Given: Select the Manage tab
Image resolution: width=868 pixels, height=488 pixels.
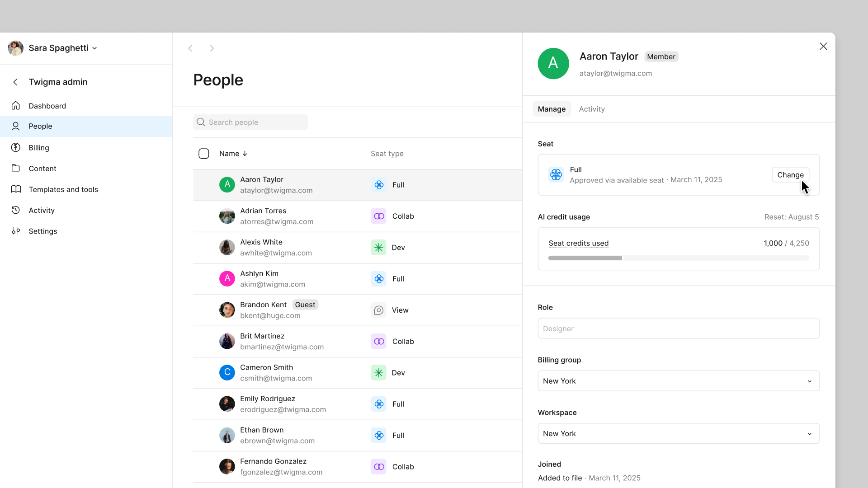Looking at the screenshot, I should [x=552, y=109].
